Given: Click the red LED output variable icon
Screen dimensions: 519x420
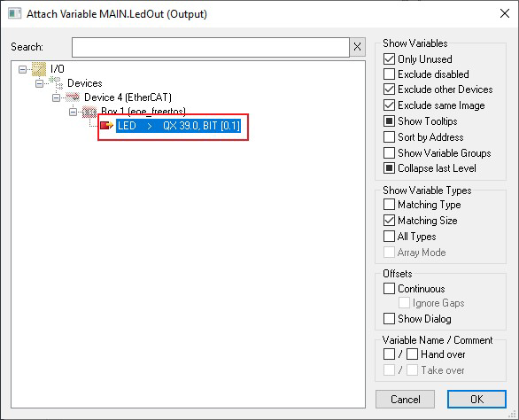Looking at the screenshot, I should 106,126.
